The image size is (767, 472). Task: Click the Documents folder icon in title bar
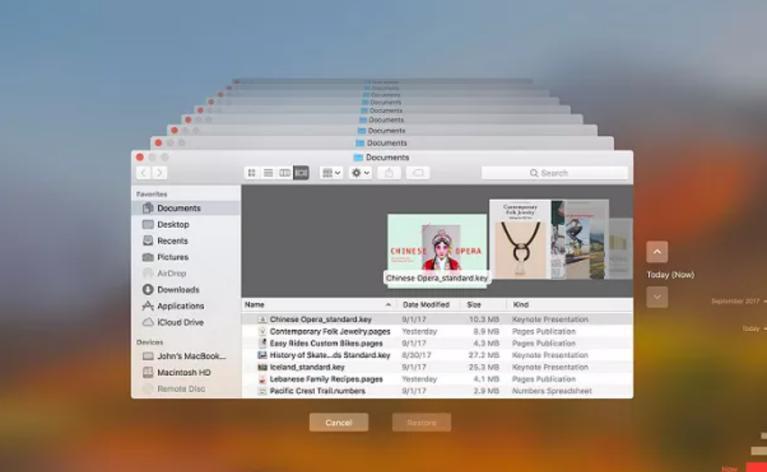[359, 157]
